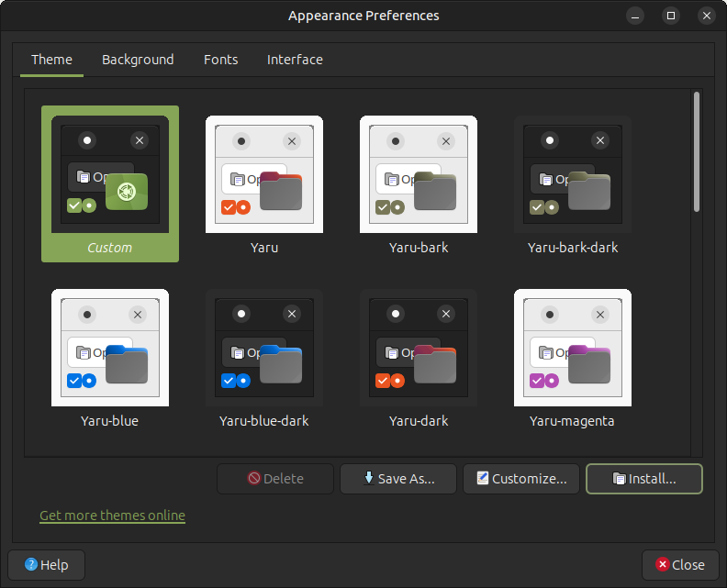Switch to the Background tab
This screenshot has width=727, height=588.
(x=138, y=60)
